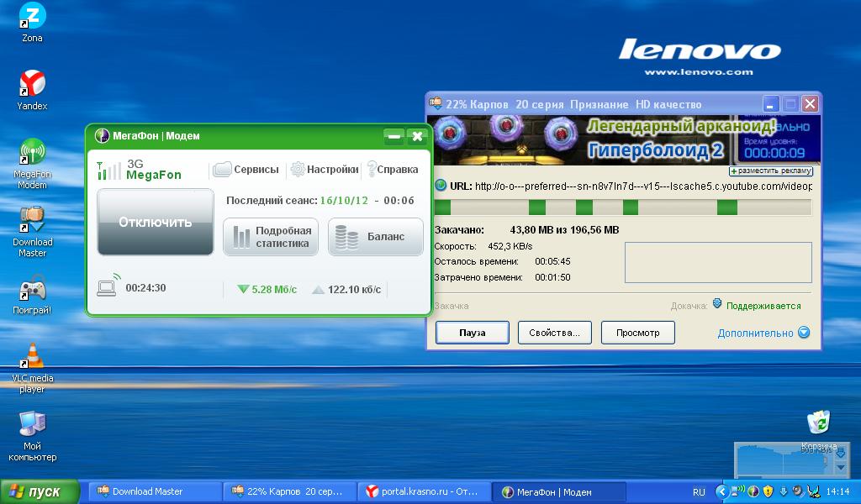Click the shield icon beside Поддерживается
Screen dimensions: 861x504
[x=717, y=304]
